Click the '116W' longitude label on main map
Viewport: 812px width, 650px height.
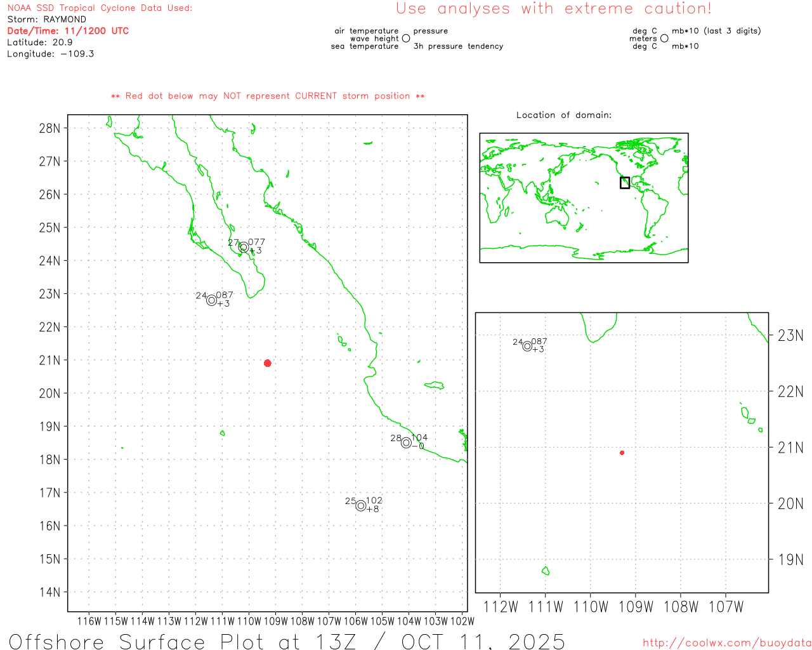point(89,621)
